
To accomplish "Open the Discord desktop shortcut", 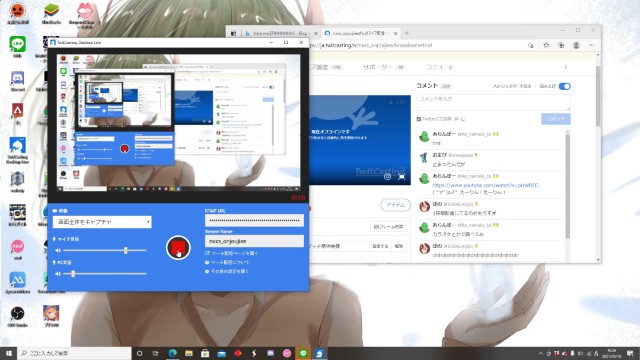I will point(18,80).
